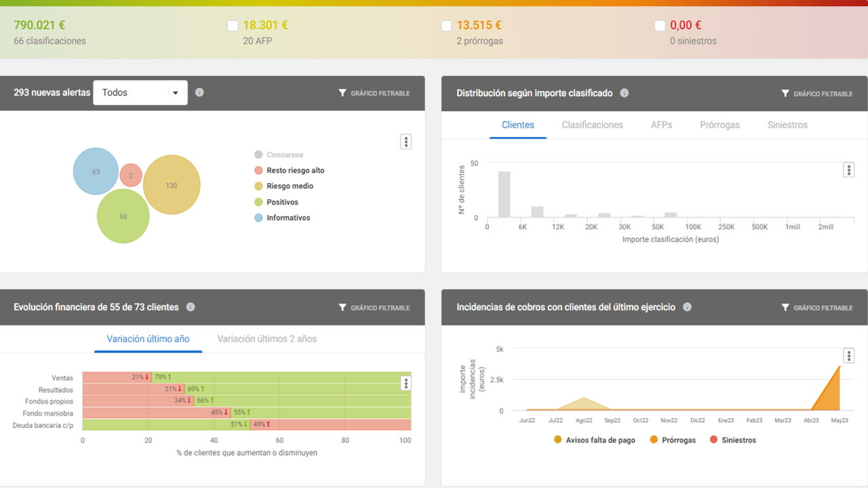The image size is (868, 488).
Task: Open three-dot menu on Incidencias line chart
Action: click(848, 356)
